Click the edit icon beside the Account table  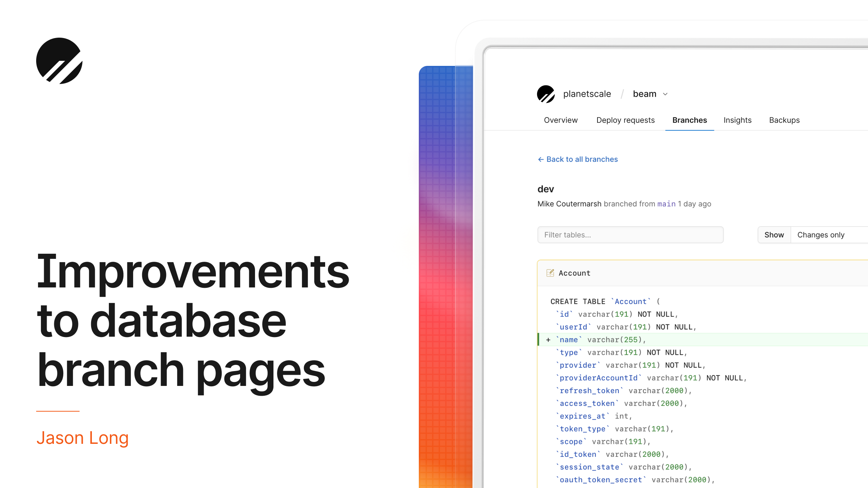[x=550, y=273]
